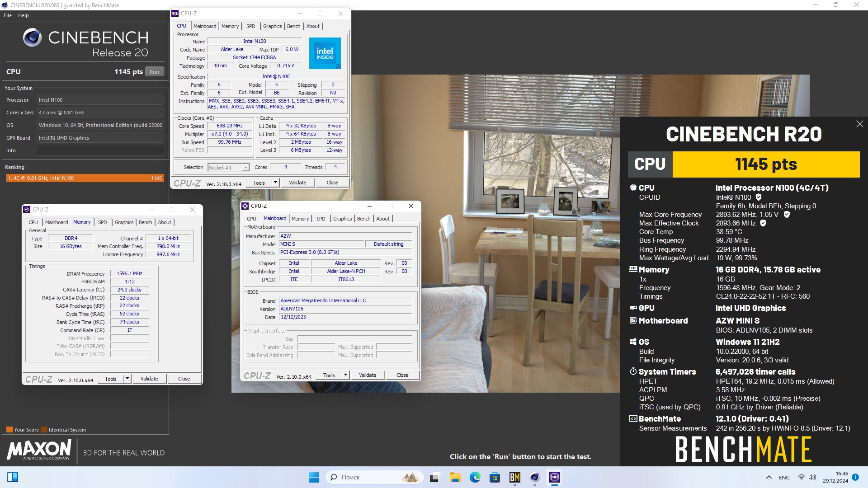Open Memory tab in CPU-Z Mainboard window
Viewport: 868px width, 488px height.
pyautogui.click(x=300, y=219)
